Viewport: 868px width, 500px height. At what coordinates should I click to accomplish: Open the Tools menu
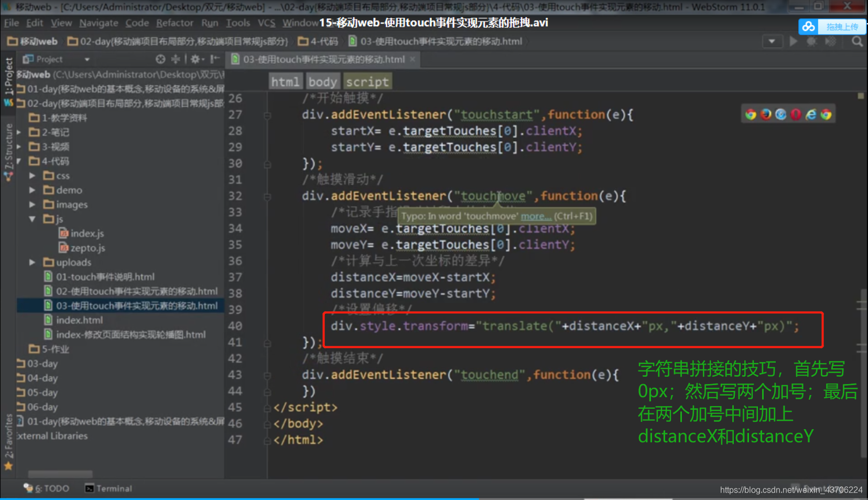click(x=238, y=23)
